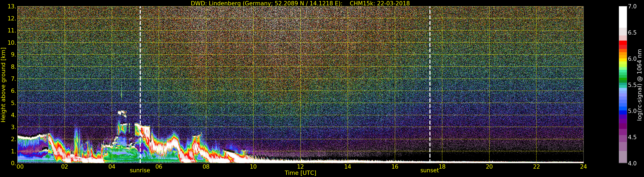Click the x-axis tick label '00'

(x=20, y=167)
